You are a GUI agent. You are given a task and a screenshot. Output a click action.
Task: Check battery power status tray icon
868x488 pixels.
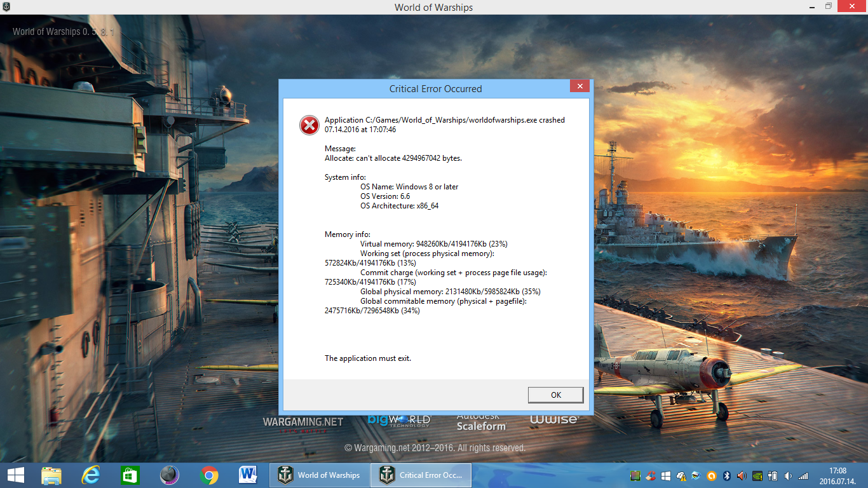coord(773,475)
